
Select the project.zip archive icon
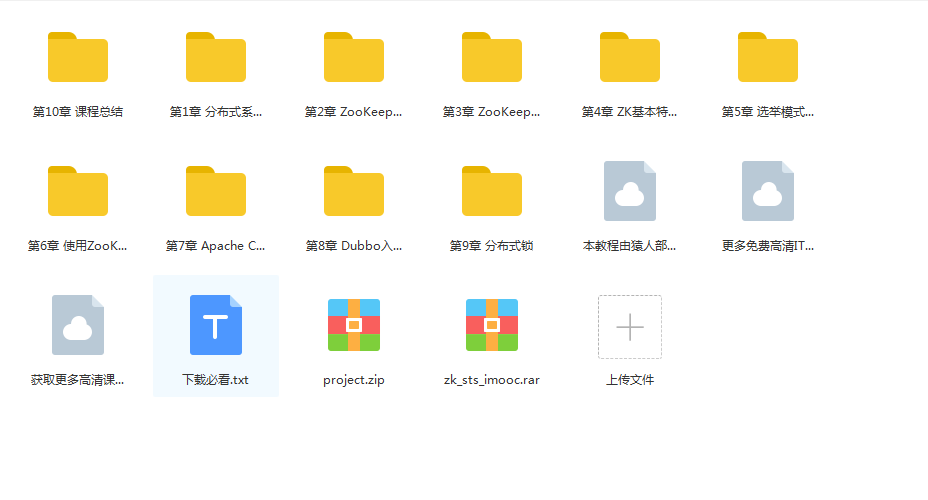coord(354,325)
